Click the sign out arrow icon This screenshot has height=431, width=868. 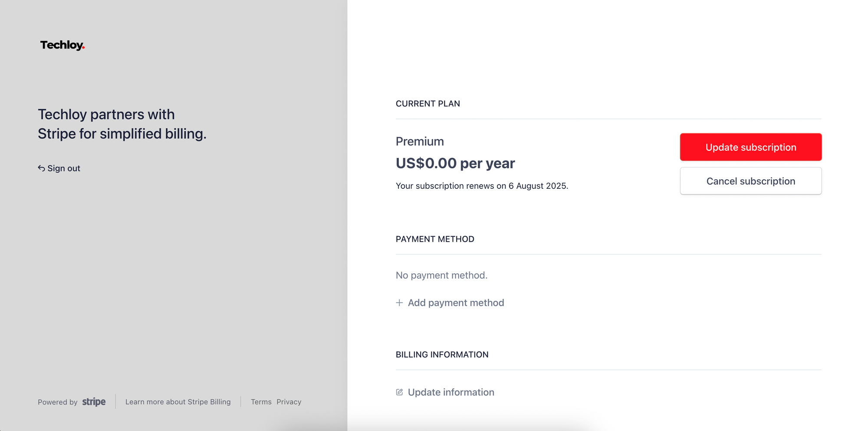click(x=41, y=168)
